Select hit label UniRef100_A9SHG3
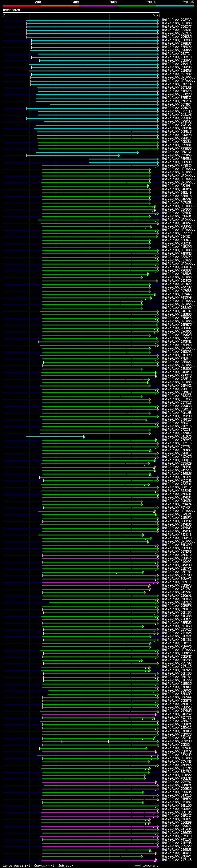Screen dimensions: 197x868 pos(177,149)
